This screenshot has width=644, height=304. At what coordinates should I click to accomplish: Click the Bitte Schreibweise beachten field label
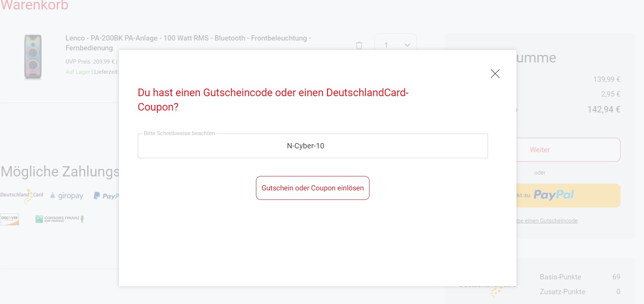[x=179, y=133]
